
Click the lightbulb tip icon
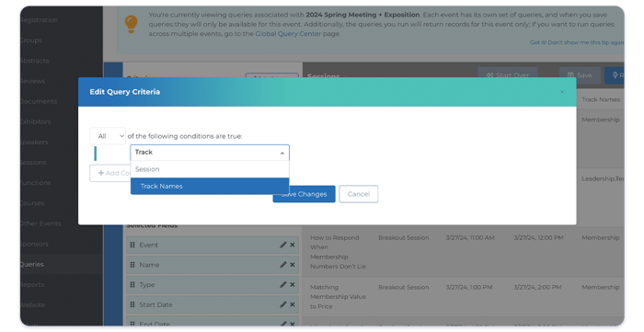131,24
